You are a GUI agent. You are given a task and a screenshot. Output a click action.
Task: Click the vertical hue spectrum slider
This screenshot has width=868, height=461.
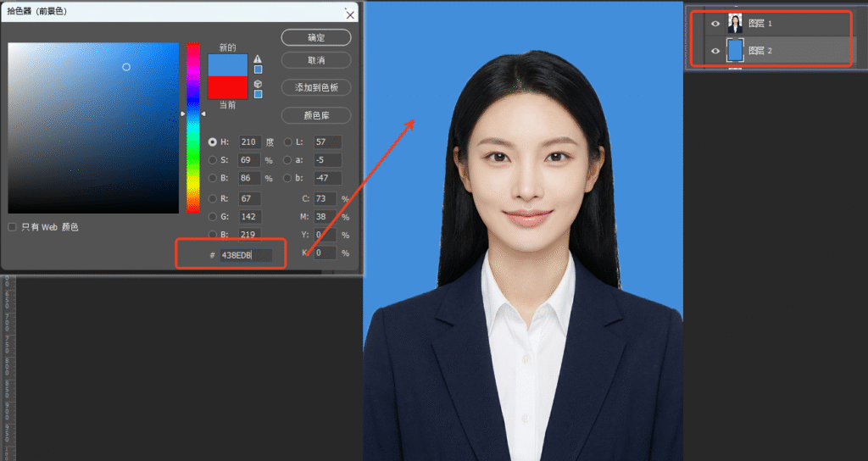[x=192, y=128]
